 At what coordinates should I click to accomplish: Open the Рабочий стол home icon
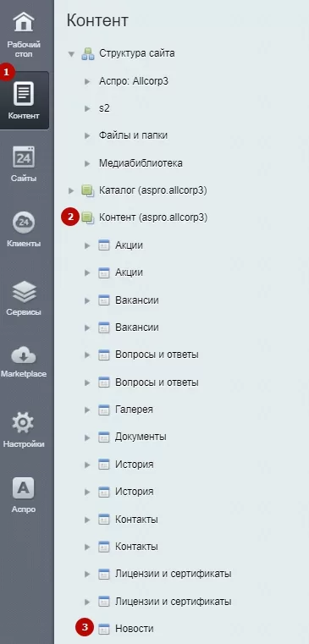coord(24,22)
